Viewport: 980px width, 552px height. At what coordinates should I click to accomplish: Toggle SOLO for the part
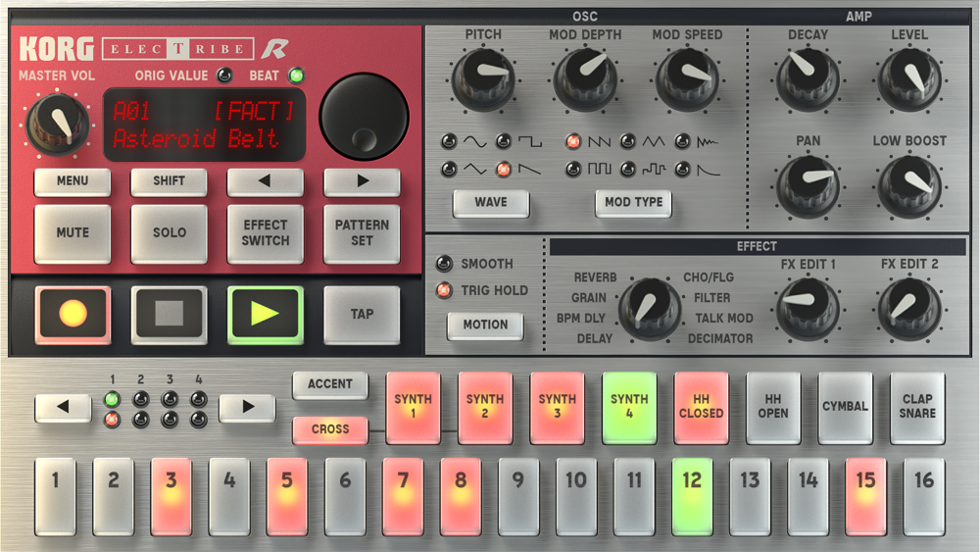(x=169, y=233)
